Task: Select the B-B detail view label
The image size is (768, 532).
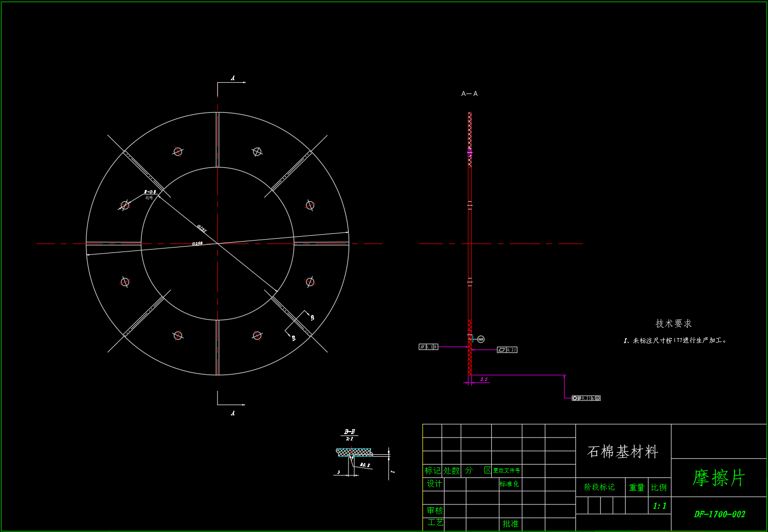Action: tap(350, 432)
